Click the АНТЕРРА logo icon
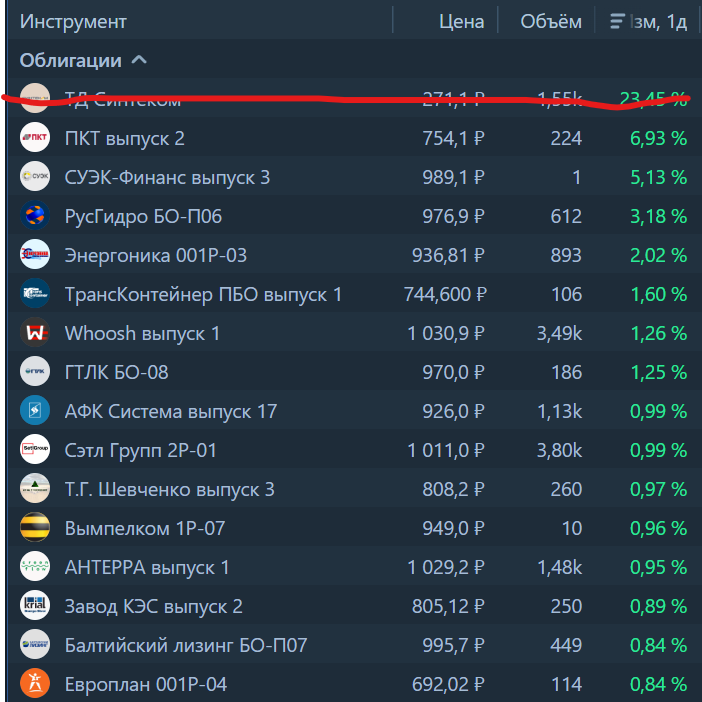This screenshot has width=702, height=702. tap(35, 566)
